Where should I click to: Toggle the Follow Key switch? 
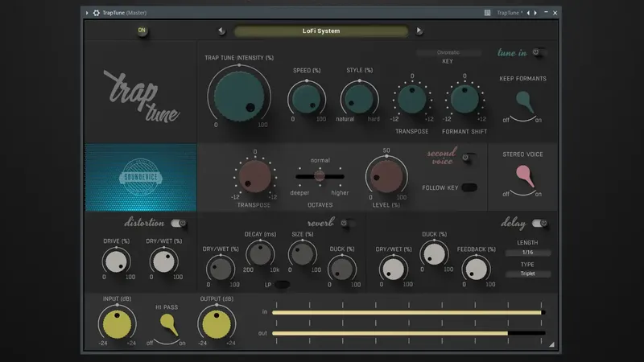[x=469, y=187]
